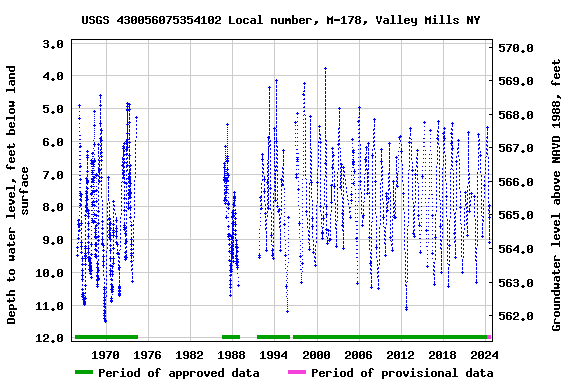The width and height of the screenshot is (576, 384).
Task: Click the left axis value 10.0
Action: click(50, 273)
